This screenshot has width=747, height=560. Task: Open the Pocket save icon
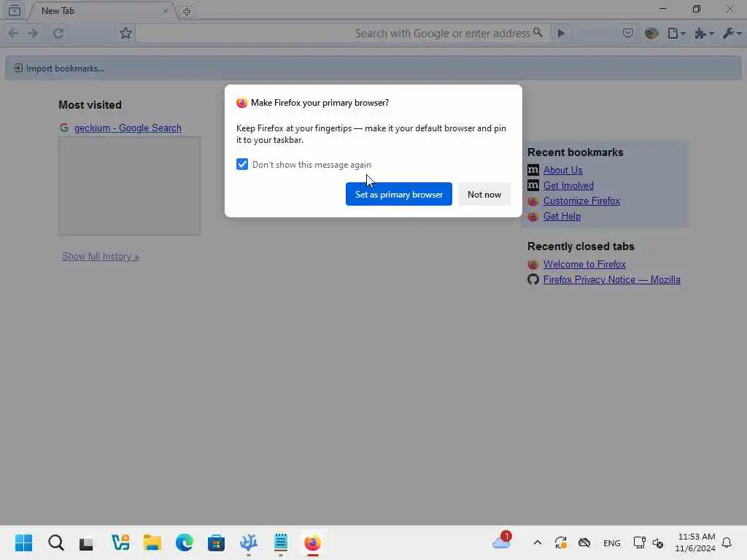click(628, 34)
